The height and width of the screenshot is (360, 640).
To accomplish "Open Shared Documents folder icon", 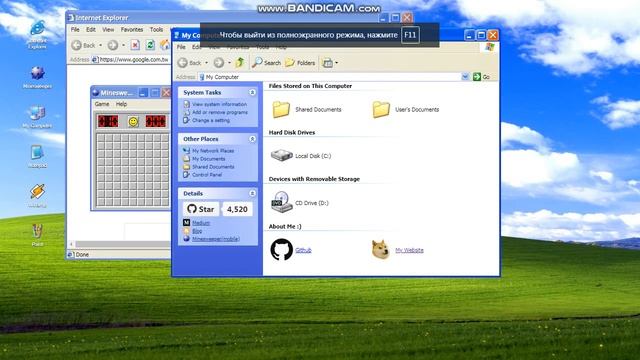I will (281, 109).
